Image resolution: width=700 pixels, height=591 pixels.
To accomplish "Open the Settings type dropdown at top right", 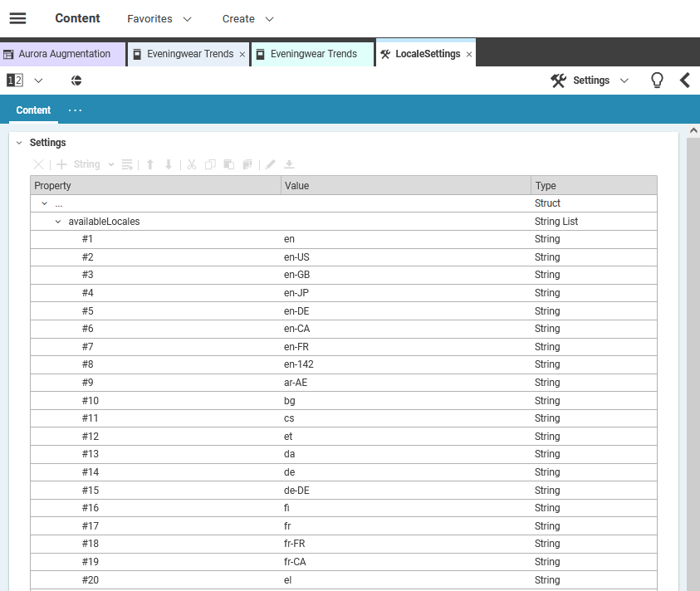I will point(590,81).
